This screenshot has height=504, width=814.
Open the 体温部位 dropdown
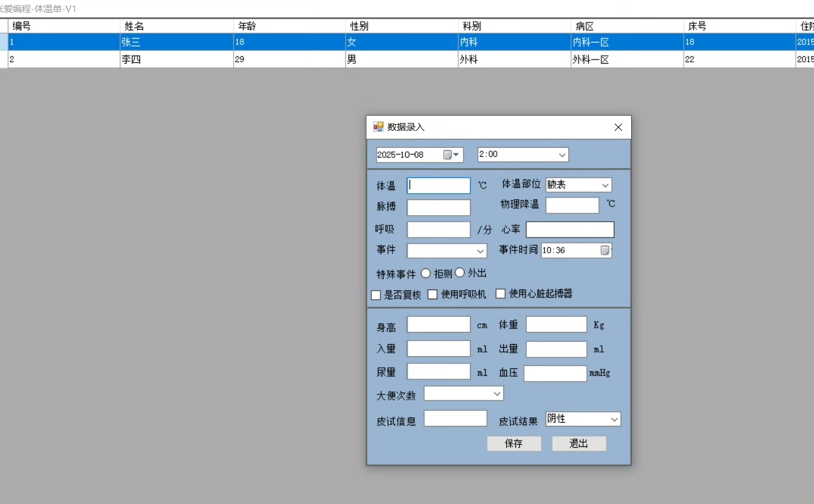[605, 185]
